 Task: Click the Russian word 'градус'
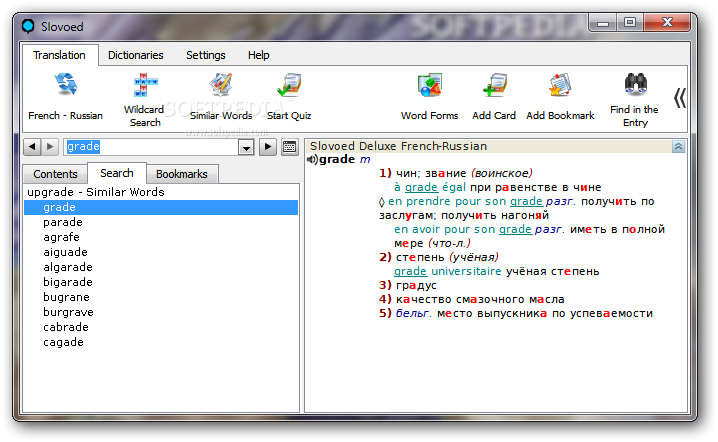point(416,285)
